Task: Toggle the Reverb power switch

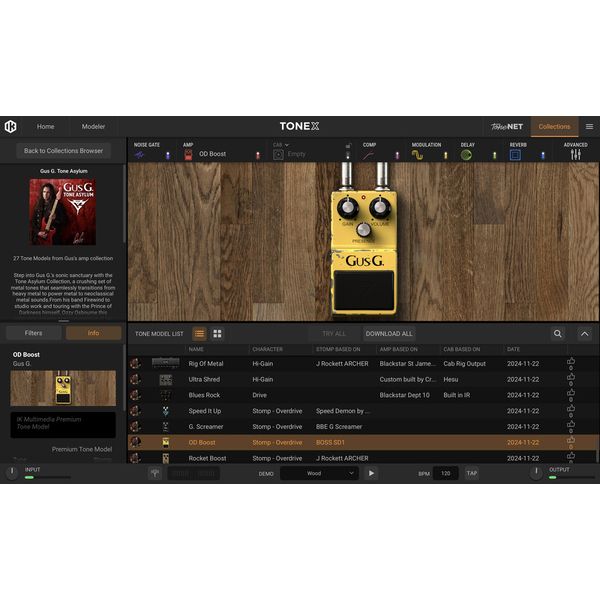Action: (543, 155)
